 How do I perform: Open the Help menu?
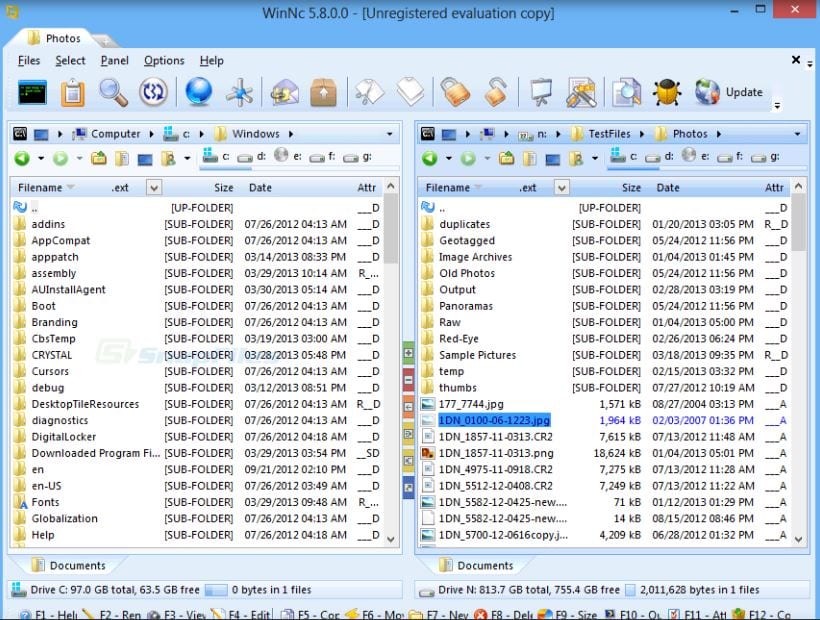(x=212, y=61)
